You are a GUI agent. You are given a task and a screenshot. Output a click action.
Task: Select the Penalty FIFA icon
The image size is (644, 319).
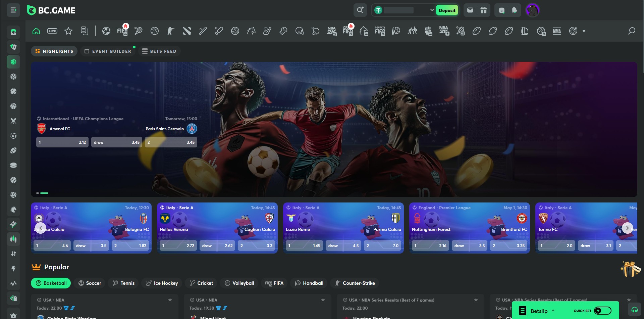[x=380, y=31]
